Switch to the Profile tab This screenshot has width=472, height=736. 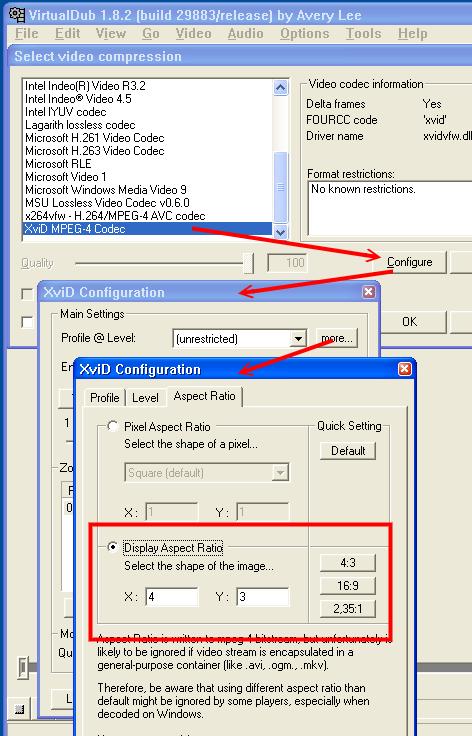pyautogui.click(x=105, y=398)
